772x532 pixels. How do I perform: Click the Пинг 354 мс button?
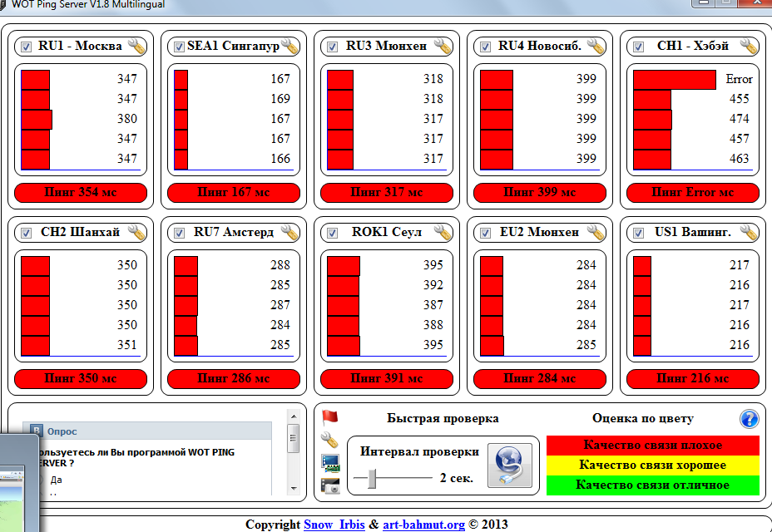tap(81, 192)
